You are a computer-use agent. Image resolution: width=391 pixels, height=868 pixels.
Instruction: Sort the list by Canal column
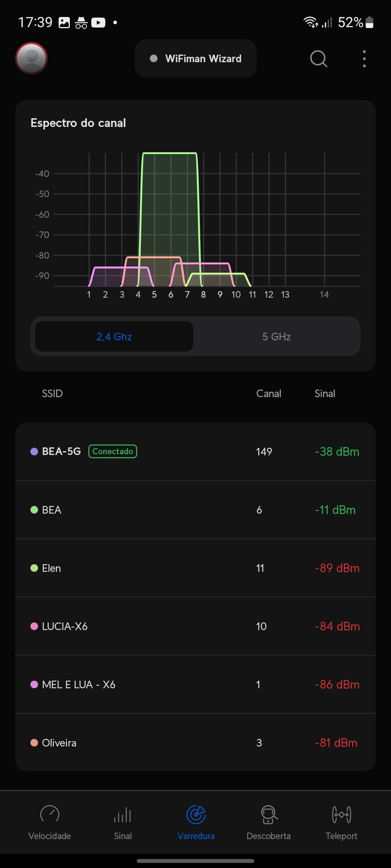coord(269,393)
